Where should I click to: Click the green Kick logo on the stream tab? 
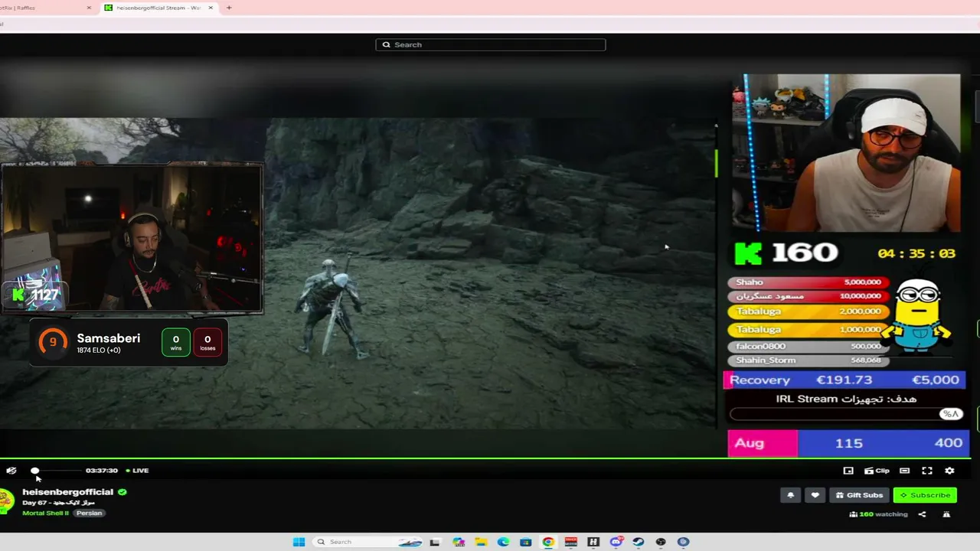(109, 8)
